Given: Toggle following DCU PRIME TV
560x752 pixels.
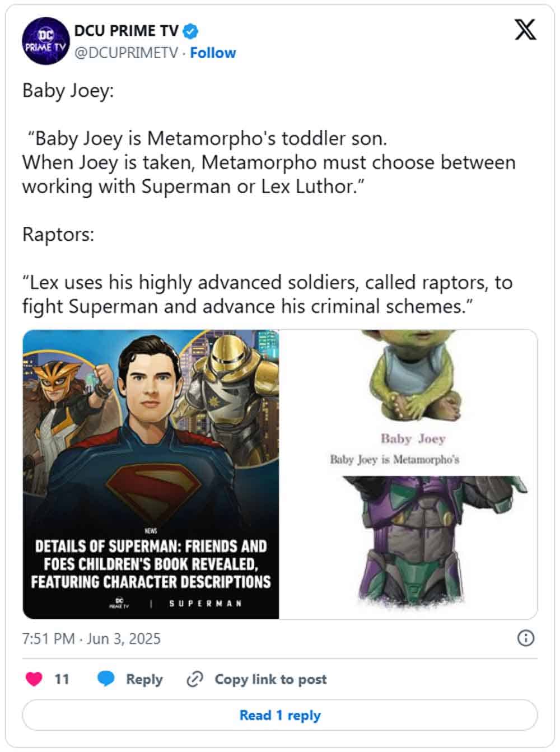Looking at the screenshot, I should tap(214, 53).
